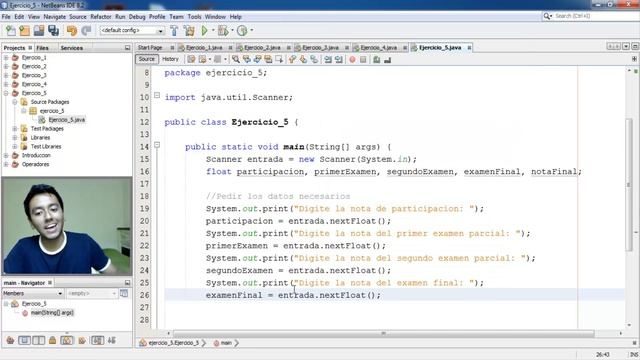Screen dimensions: 640x360
Task: Toggle Highlight Search in editor toolbar
Action: point(268,60)
